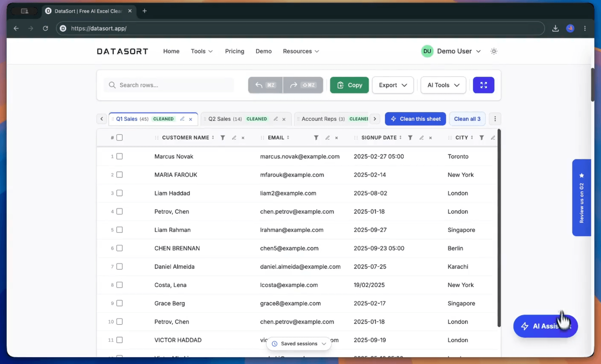
Task: Open the Export dropdown
Action: click(x=393, y=85)
